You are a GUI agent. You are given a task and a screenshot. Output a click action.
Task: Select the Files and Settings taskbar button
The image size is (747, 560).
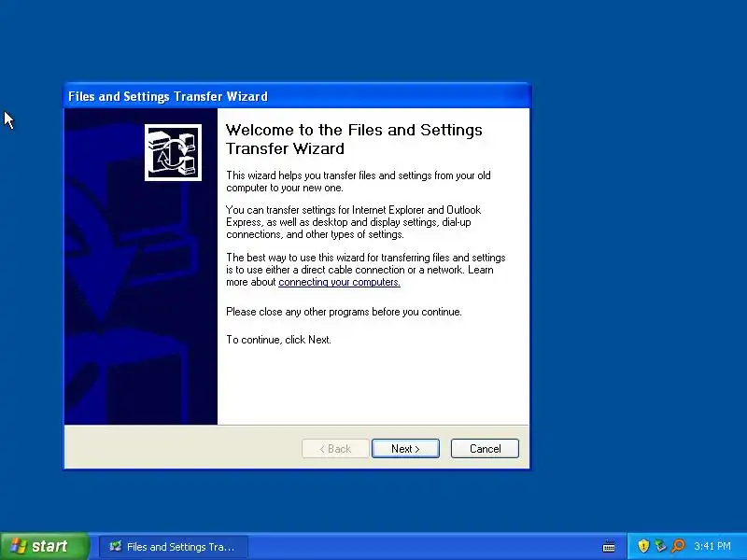173,547
